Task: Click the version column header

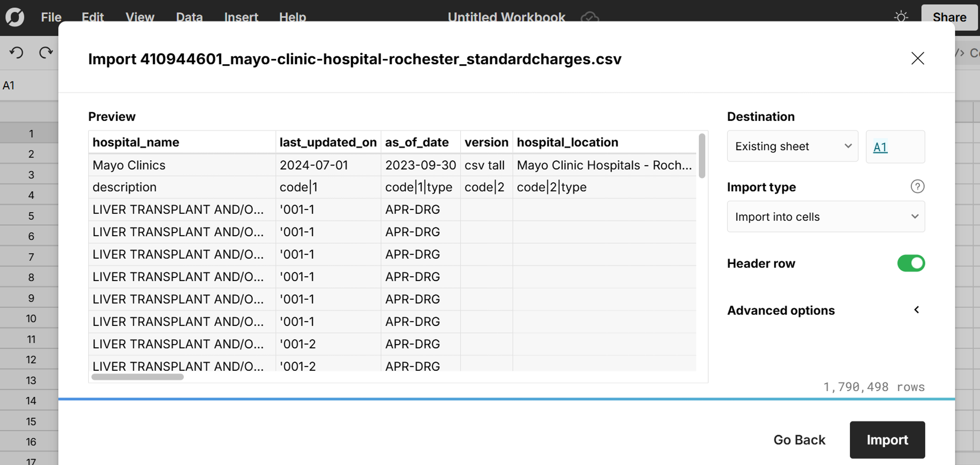Action: click(486, 142)
